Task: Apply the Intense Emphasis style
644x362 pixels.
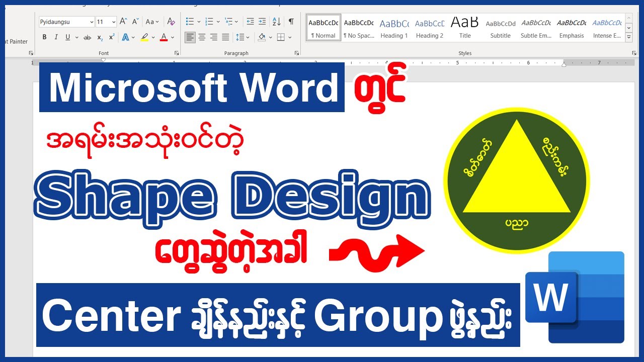Action: (607, 28)
